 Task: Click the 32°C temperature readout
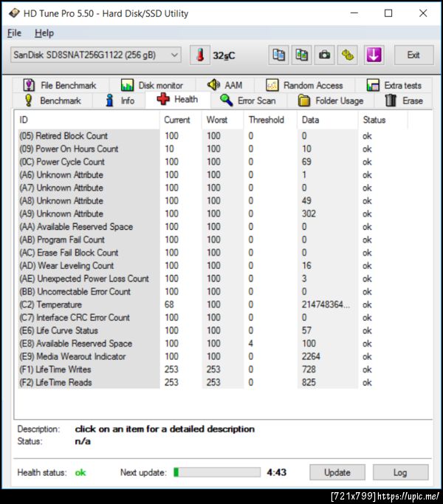click(x=224, y=55)
